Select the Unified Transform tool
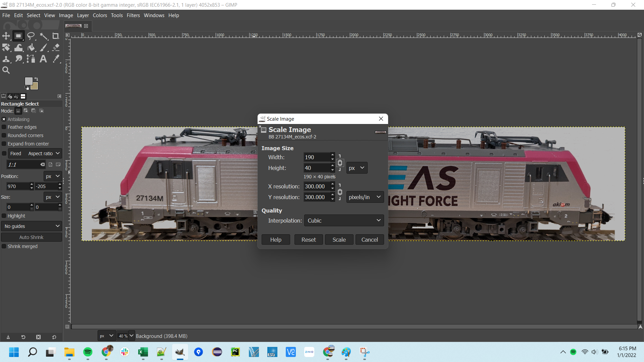The height and width of the screenshot is (362, 644). (6, 47)
